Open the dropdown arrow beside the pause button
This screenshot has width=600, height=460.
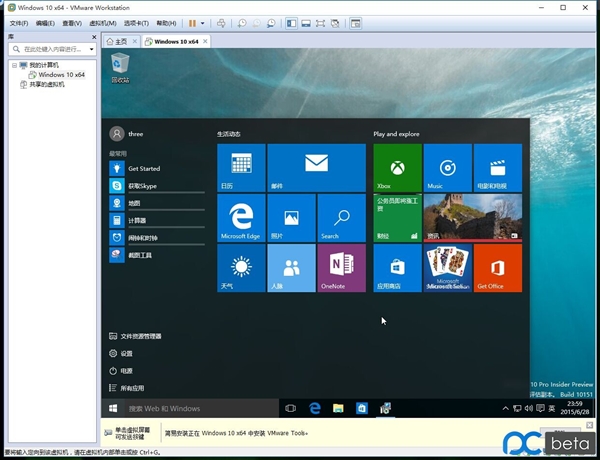[203, 23]
